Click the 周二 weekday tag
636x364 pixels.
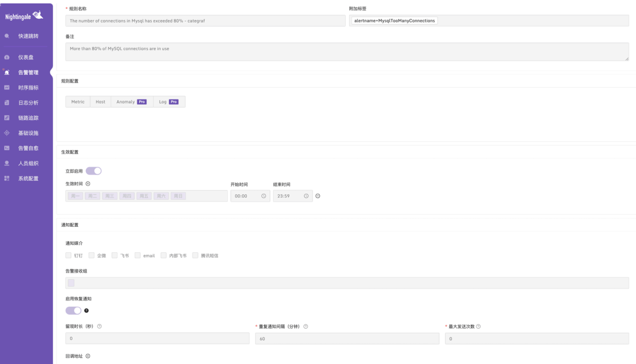(92, 196)
